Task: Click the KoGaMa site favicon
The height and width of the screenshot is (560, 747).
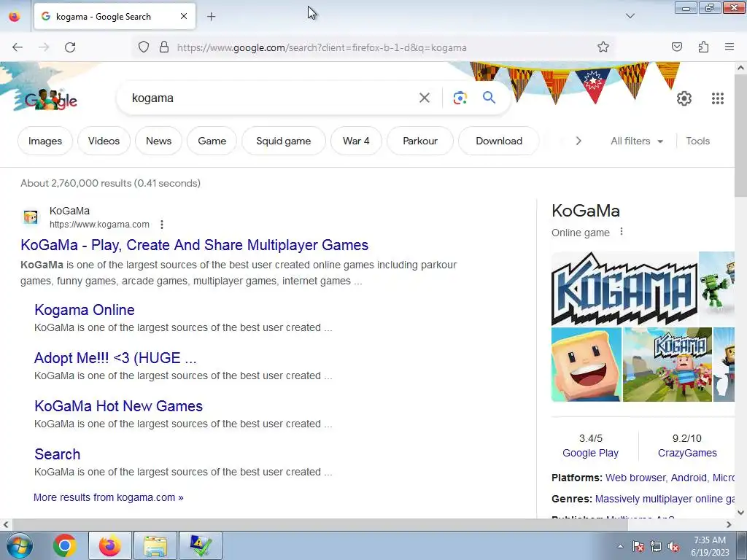Action: point(31,217)
